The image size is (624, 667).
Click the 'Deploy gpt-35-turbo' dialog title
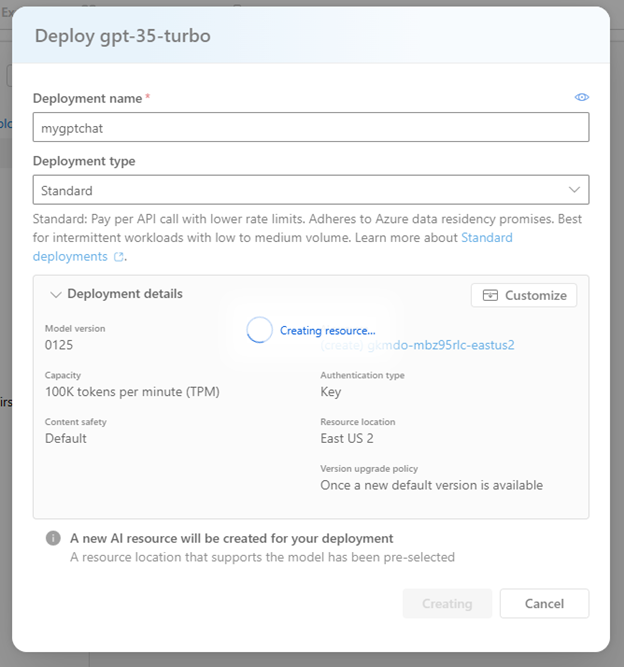(122, 36)
